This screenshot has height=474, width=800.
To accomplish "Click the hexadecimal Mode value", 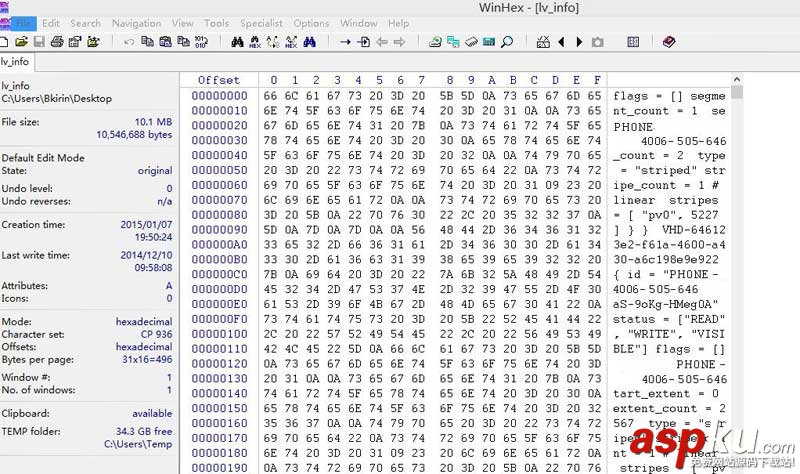I will tap(144, 322).
